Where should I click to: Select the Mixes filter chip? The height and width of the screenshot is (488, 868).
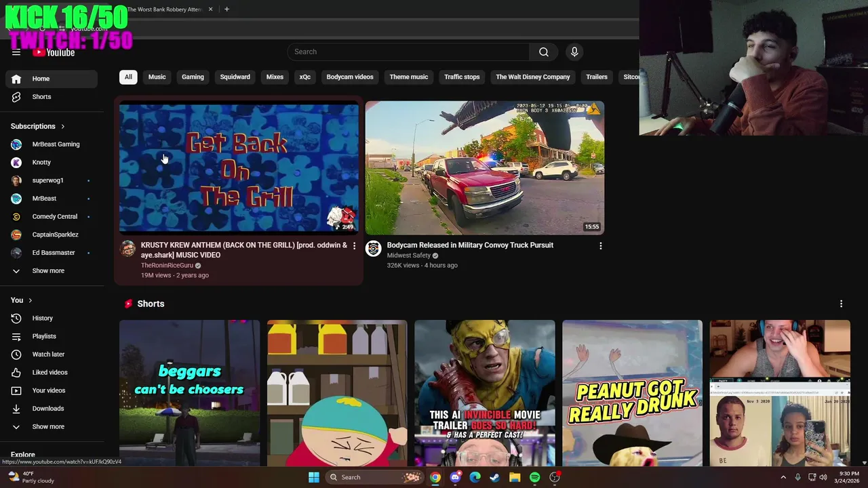coord(275,77)
